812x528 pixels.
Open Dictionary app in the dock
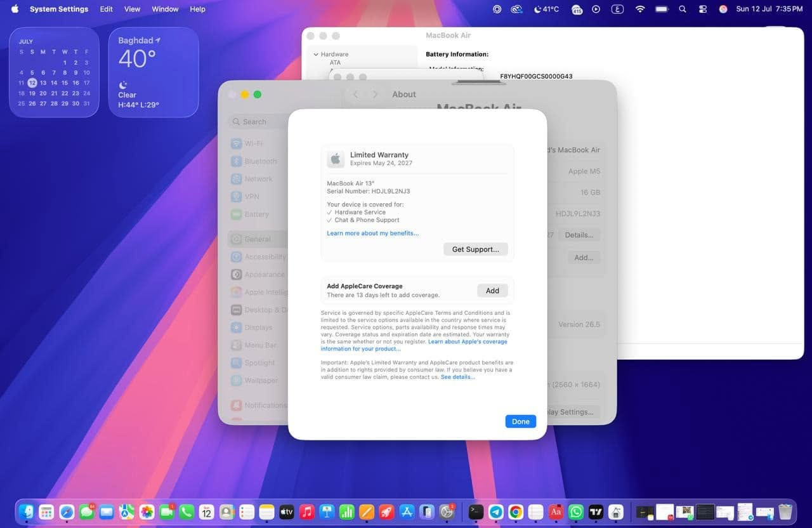(556, 511)
